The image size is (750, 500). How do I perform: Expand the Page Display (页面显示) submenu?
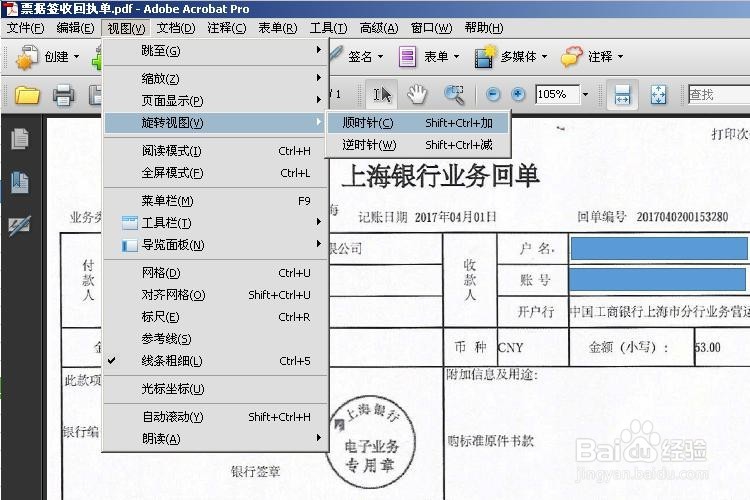(x=217, y=100)
